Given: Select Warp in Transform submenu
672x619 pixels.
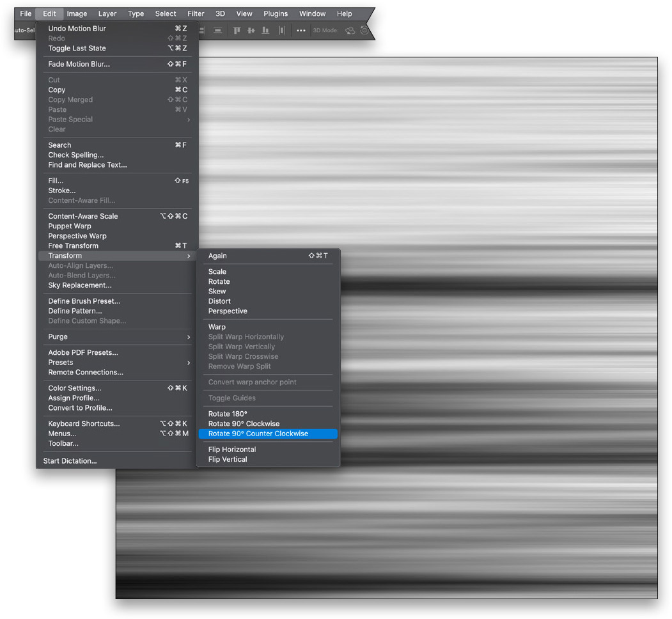Looking at the screenshot, I should coord(217,327).
